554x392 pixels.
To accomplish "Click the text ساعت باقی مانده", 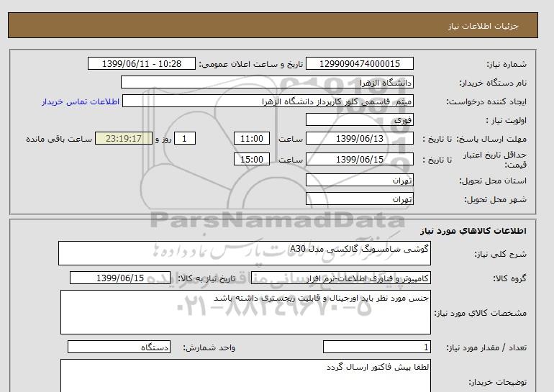I will point(59,139).
